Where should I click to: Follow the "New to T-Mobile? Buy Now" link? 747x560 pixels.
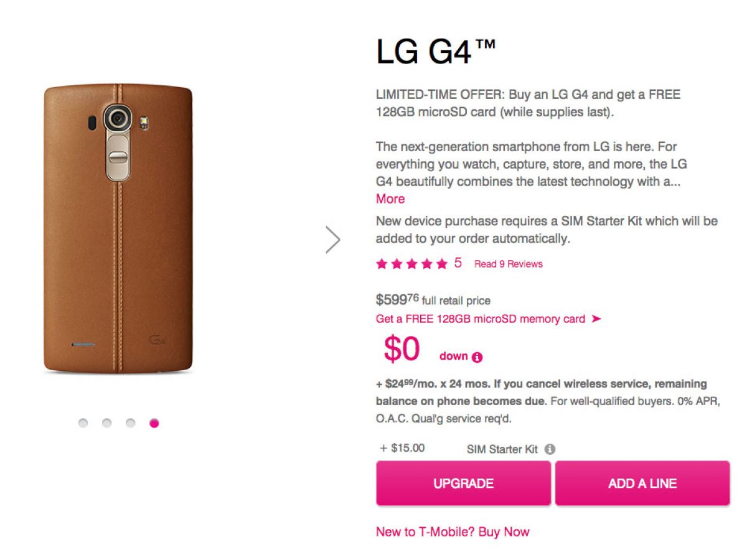pyautogui.click(x=453, y=532)
